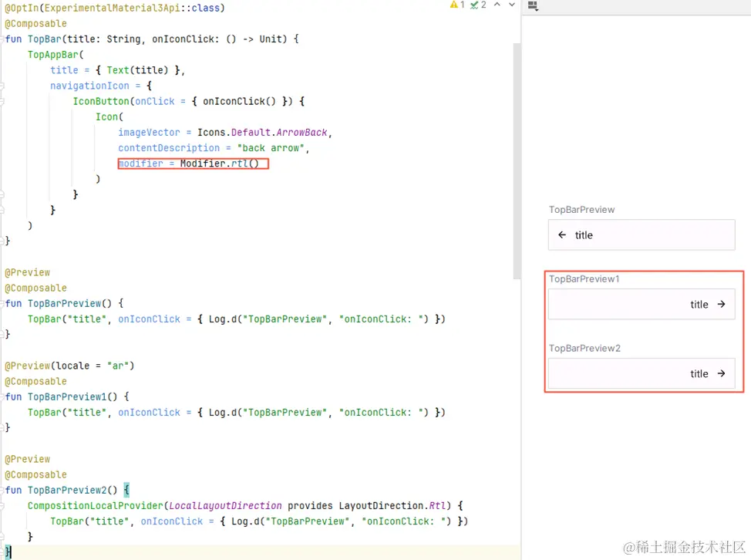Click the IconButton(onClick call
Screen dimensions: 751x560
[123, 102]
